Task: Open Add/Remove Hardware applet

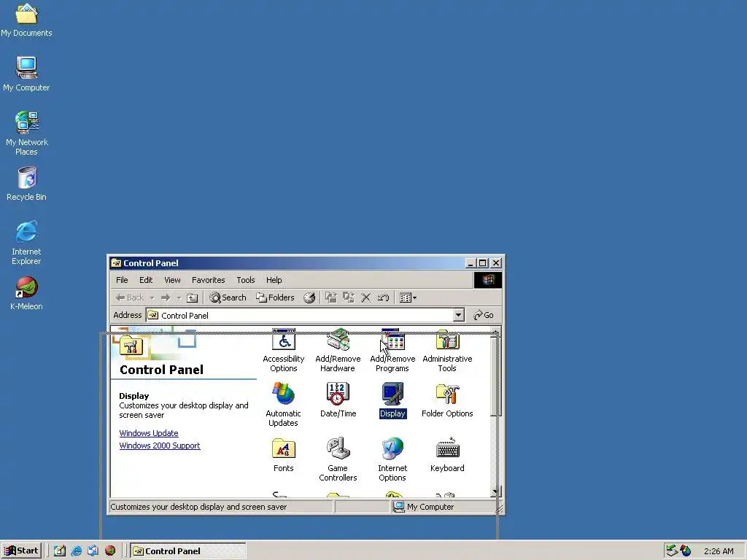Action: (x=338, y=350)
